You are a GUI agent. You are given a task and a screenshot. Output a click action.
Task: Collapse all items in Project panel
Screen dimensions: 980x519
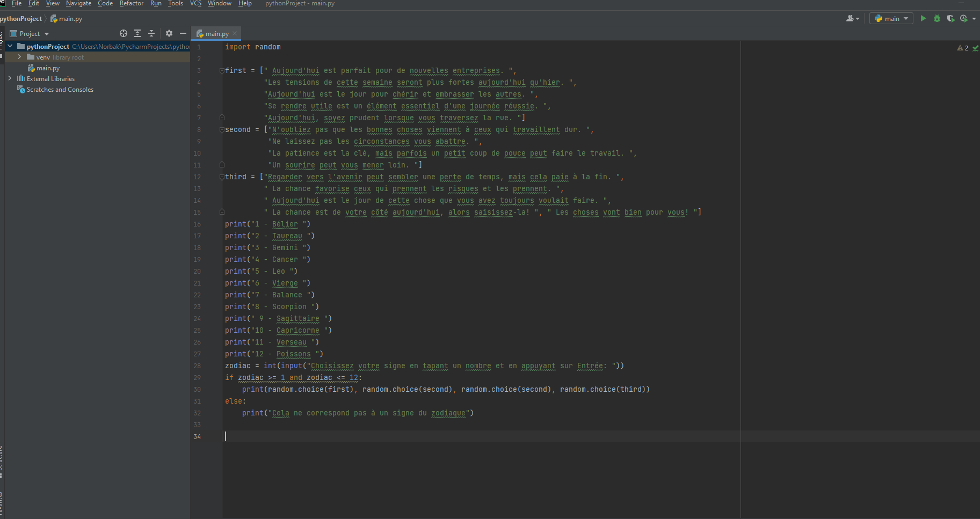[151, 33]
